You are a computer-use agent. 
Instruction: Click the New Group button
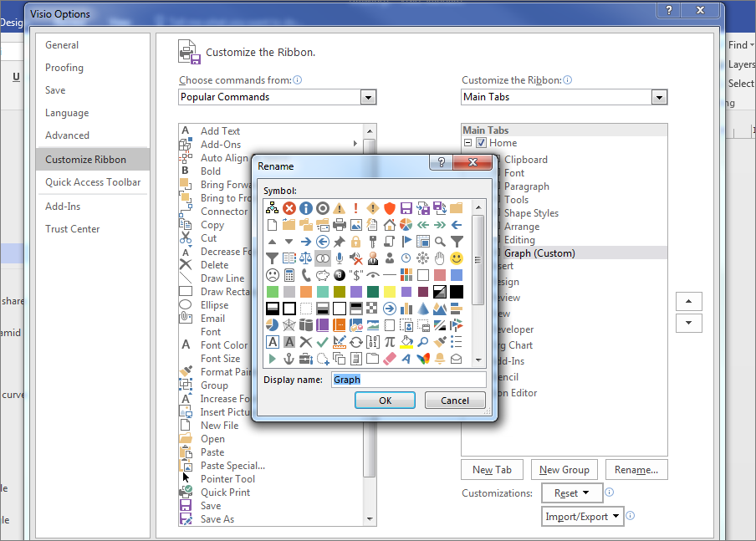click(564, 469)
